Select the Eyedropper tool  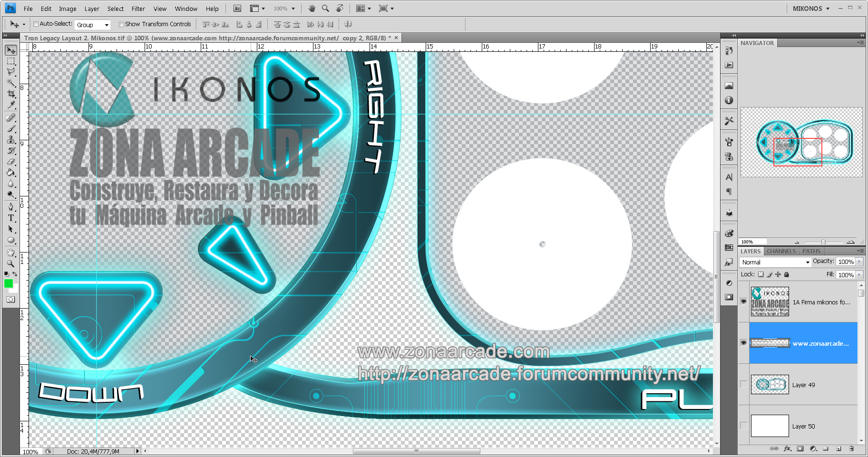tap(11, 105)
